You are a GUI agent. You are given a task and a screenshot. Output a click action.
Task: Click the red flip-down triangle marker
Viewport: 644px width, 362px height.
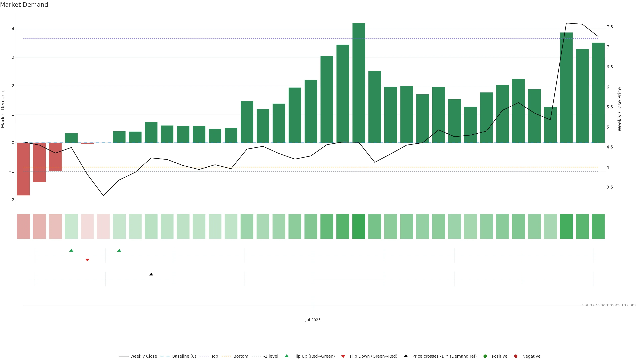[87, 260]
